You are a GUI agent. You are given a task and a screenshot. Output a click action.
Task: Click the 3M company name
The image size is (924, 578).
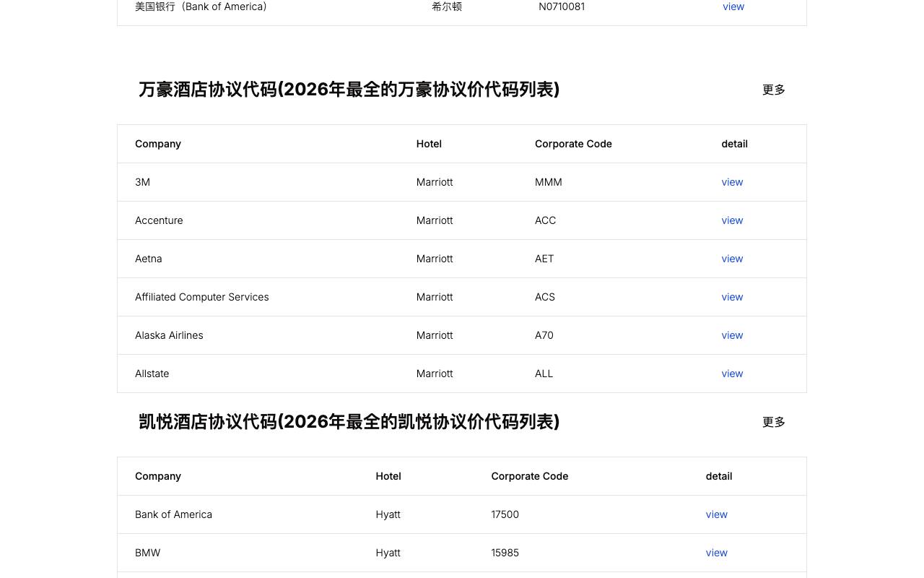click(x=143, y=182)
